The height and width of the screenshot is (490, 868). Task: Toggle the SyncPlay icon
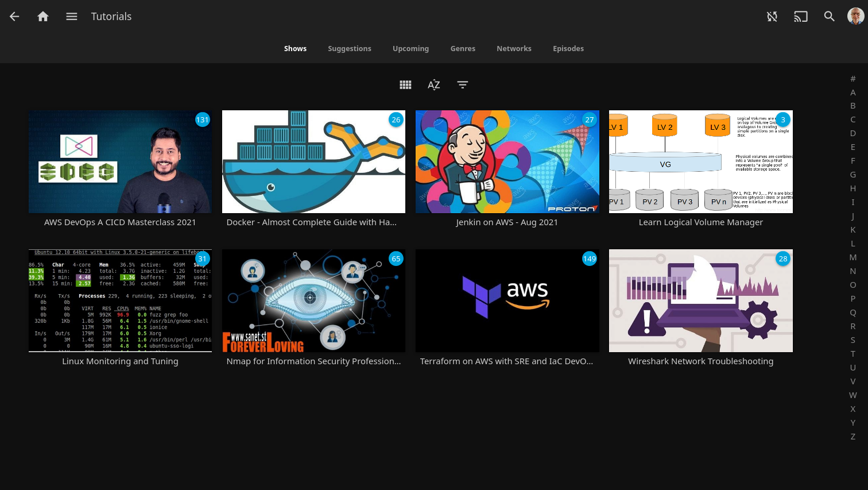coord(772,17)
